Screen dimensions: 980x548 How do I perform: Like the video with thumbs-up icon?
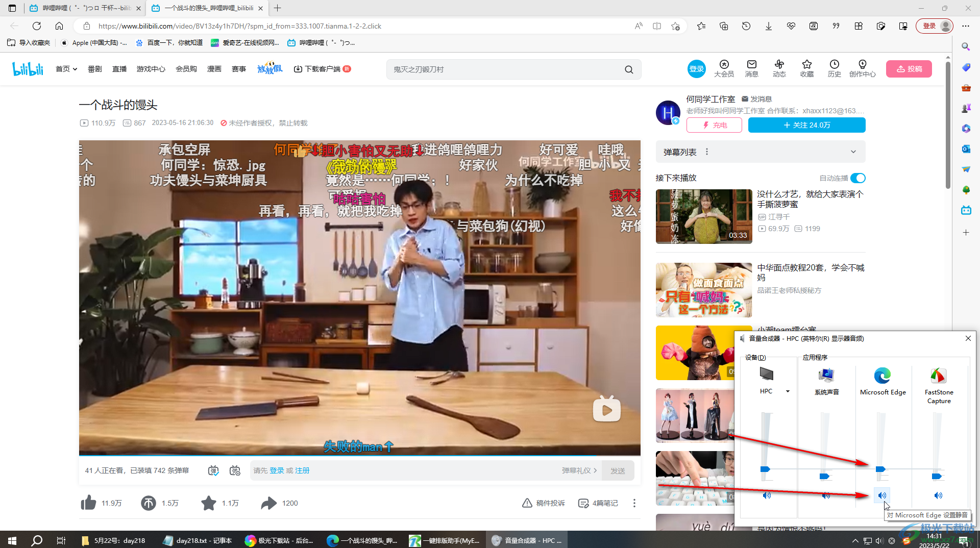(x=88, y=503)
